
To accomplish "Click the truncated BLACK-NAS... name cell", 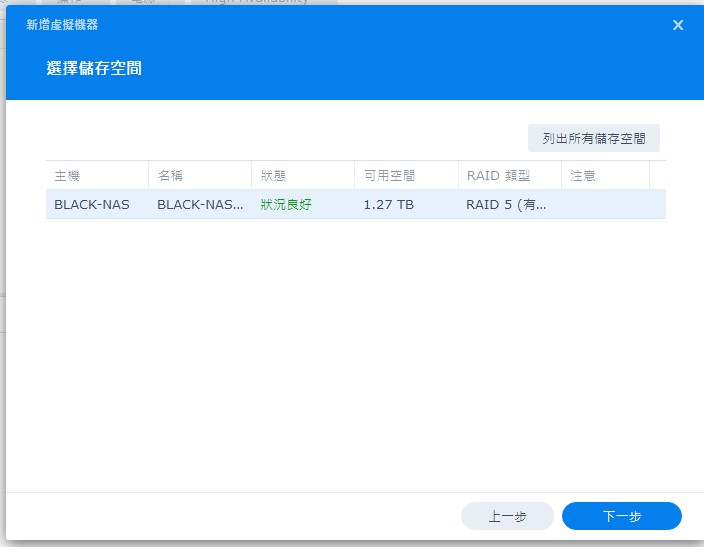I will (x=200, y=204).
